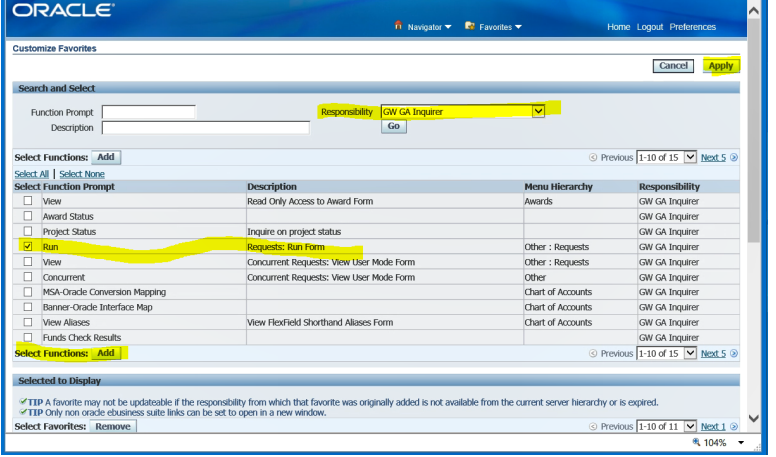
Task: Click the Remove button
Action: 113,426
